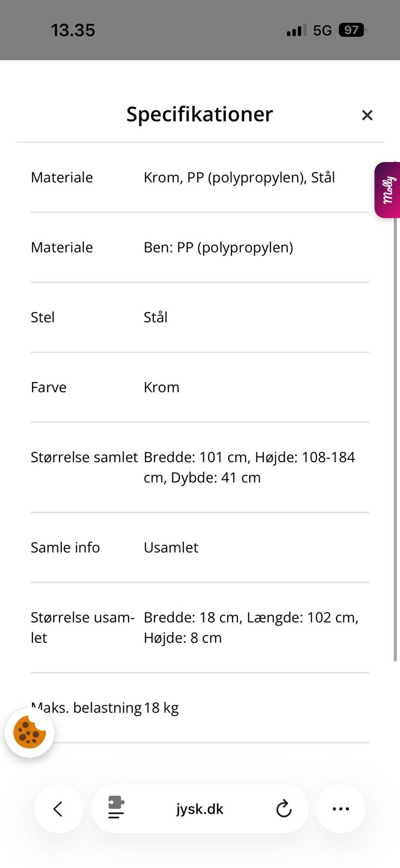Tap the 5G network indicator
This screenshot has width=400, height=868.
pos(321,30)
